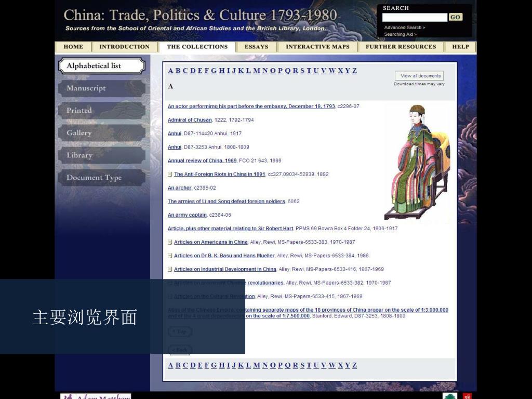Jump to letter P in bottom index
Screen dimensions: 532x399
coord(280,365)
